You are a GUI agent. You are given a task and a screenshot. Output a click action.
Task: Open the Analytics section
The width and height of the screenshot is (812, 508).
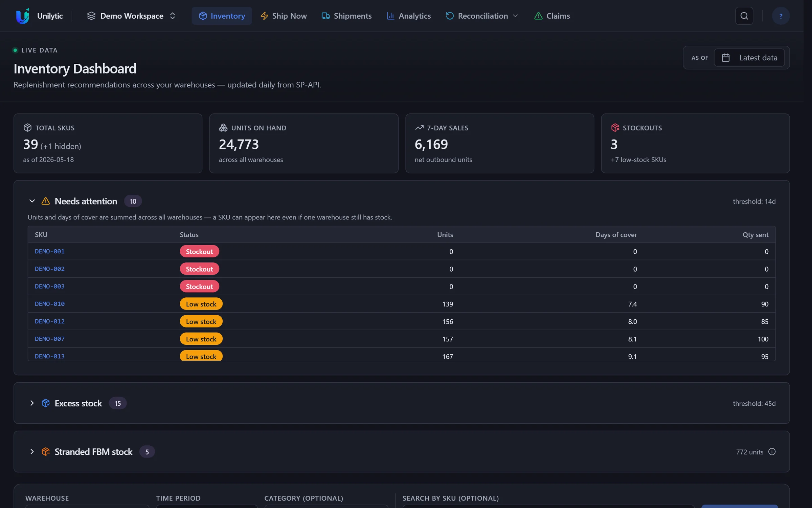point(408,16)
